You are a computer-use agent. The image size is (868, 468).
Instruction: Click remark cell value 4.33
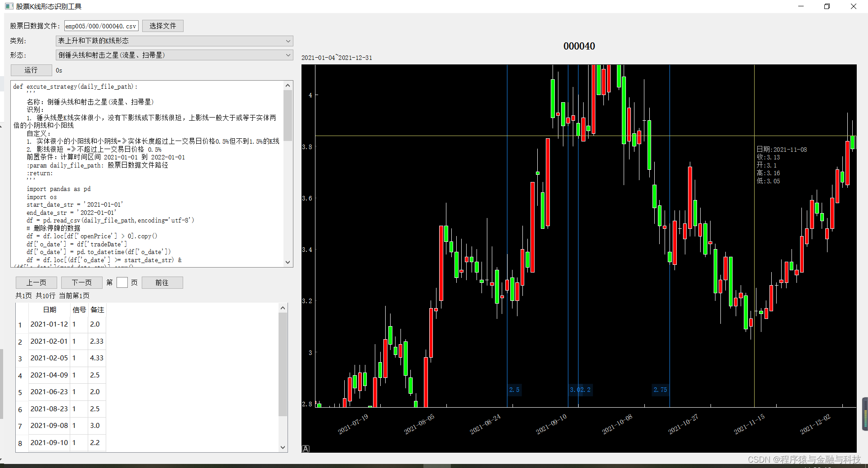pyautogui.click(x=97, y=358)
